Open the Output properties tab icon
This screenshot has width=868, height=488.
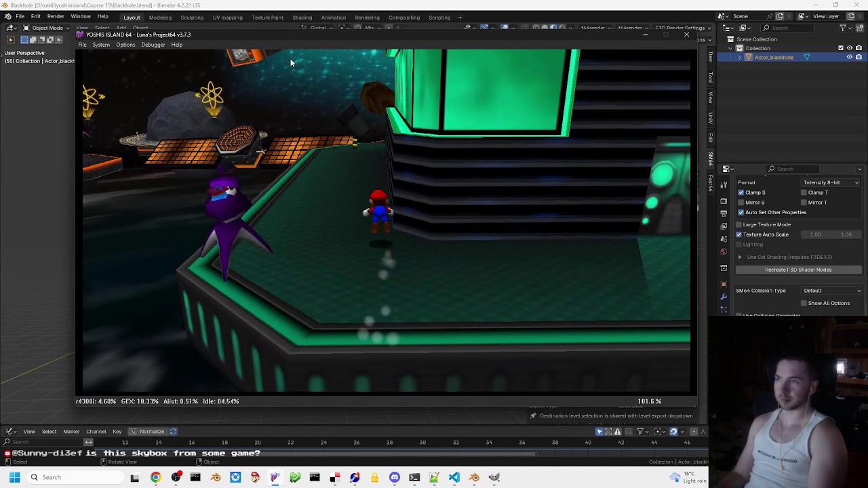[724, 213]
